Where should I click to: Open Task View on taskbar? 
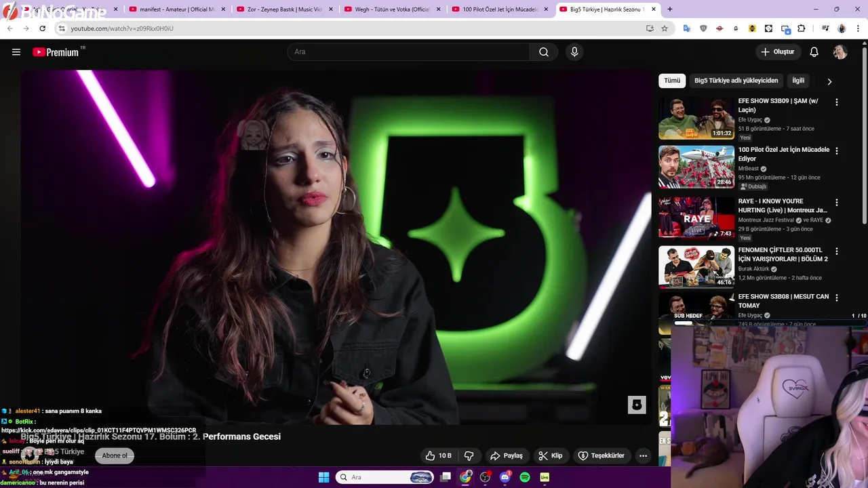coord(446,477)
